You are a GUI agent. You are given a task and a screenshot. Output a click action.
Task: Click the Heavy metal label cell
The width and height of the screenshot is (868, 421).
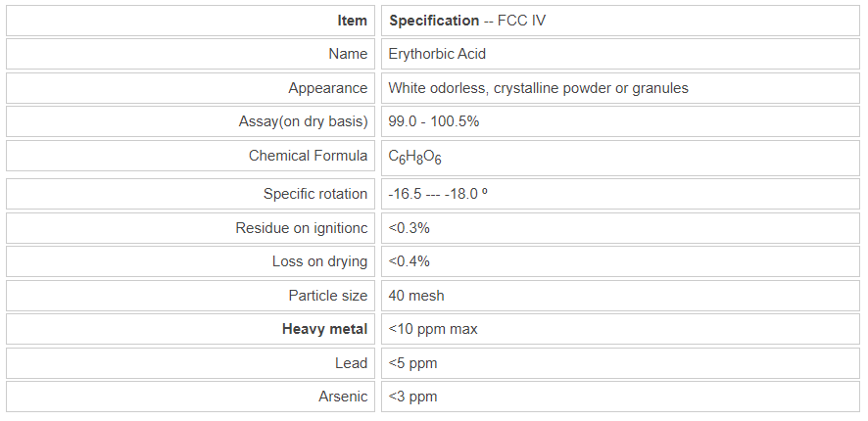pyautogui.click(x=324, y=329)
